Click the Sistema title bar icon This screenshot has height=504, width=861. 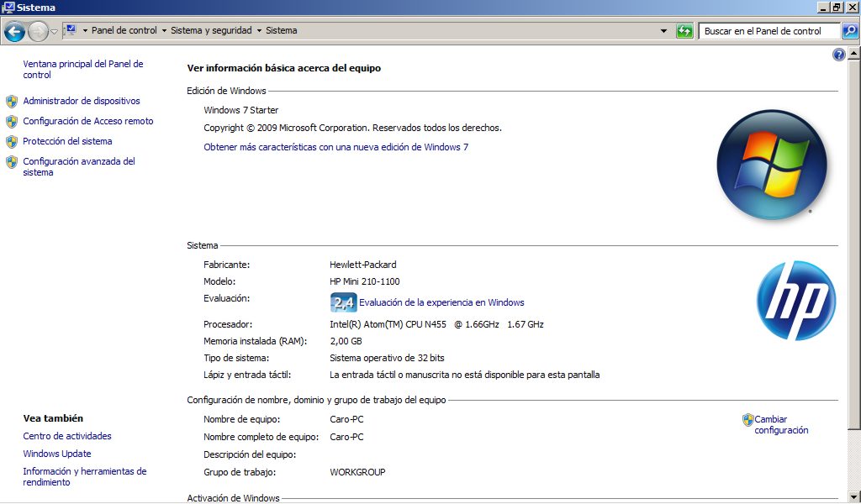coord(8,7)
